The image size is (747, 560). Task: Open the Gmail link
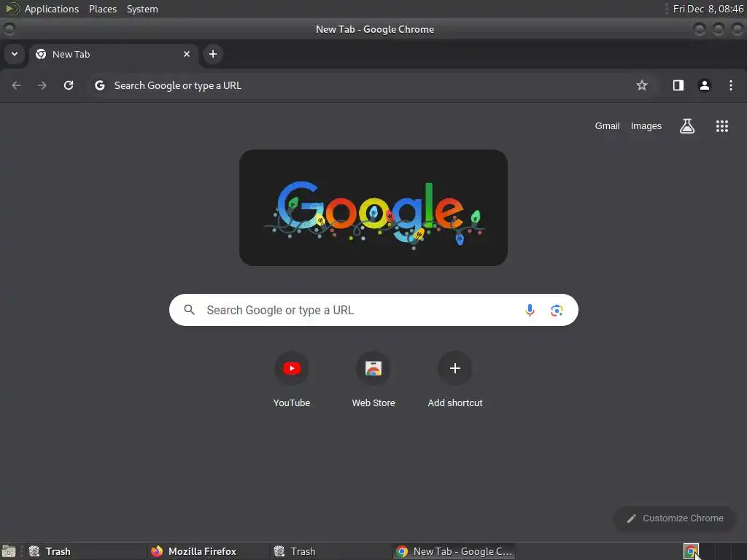point(607,126)
